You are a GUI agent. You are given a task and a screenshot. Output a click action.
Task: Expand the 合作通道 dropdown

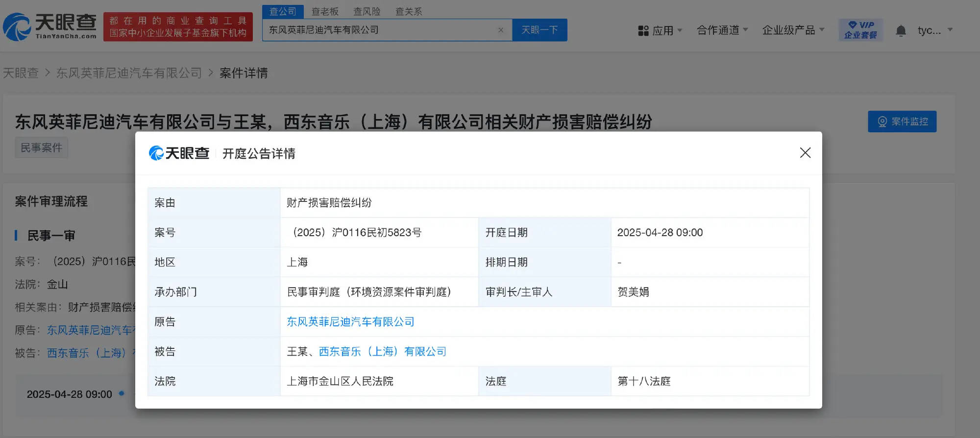point(722,30)
